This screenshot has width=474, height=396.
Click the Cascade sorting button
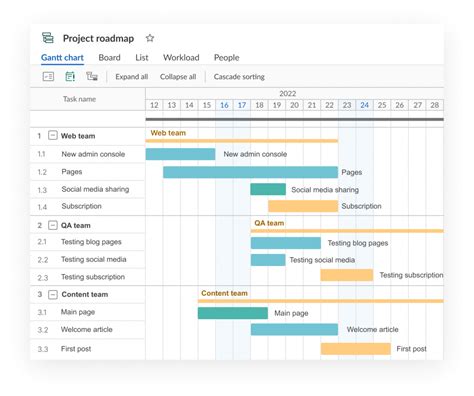click(x=239, y=77)
